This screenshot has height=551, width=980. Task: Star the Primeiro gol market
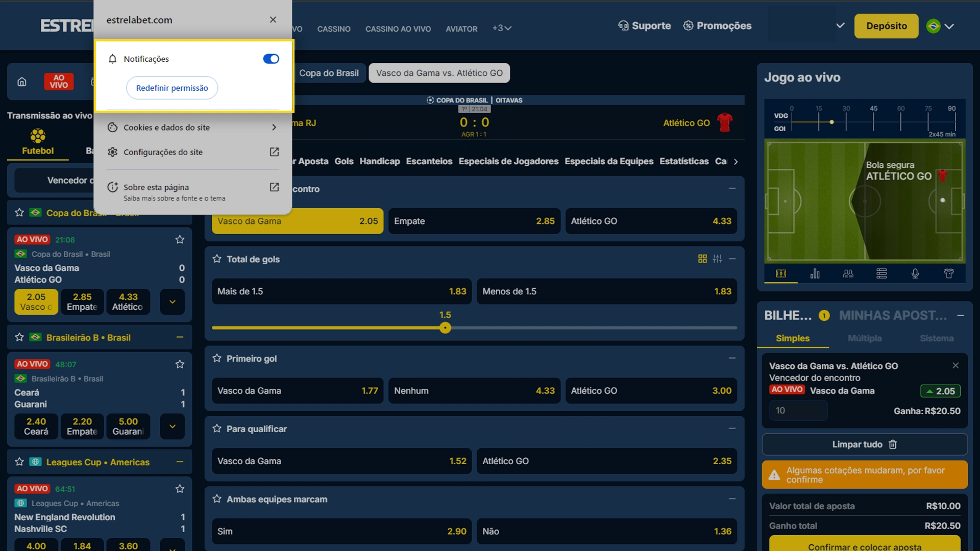[x=217, y=358]
